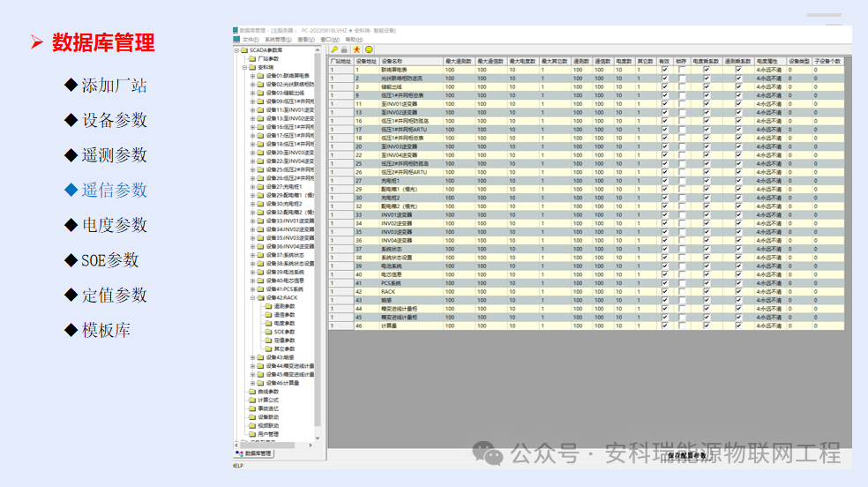
Task: Open the 查看(V) menu
Action: [306, 40]
